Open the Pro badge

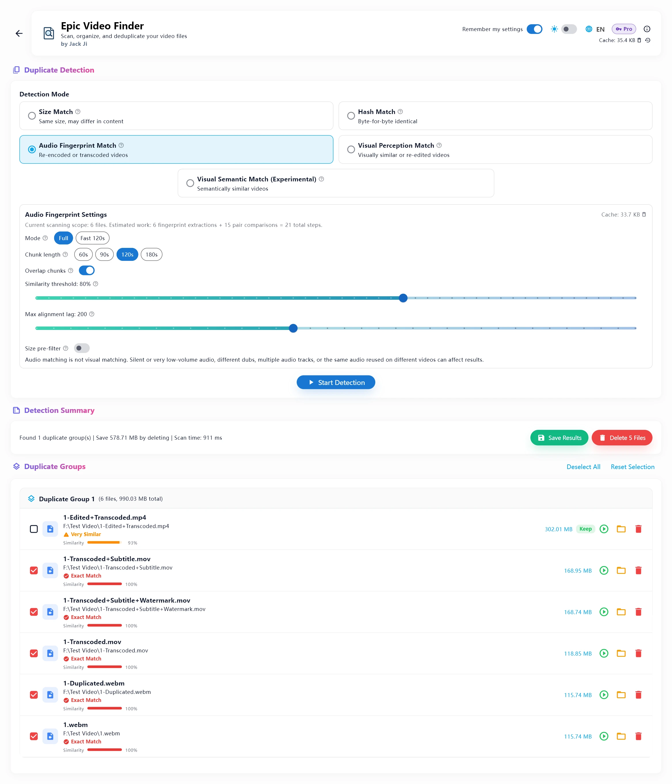[x=624, y=29]
